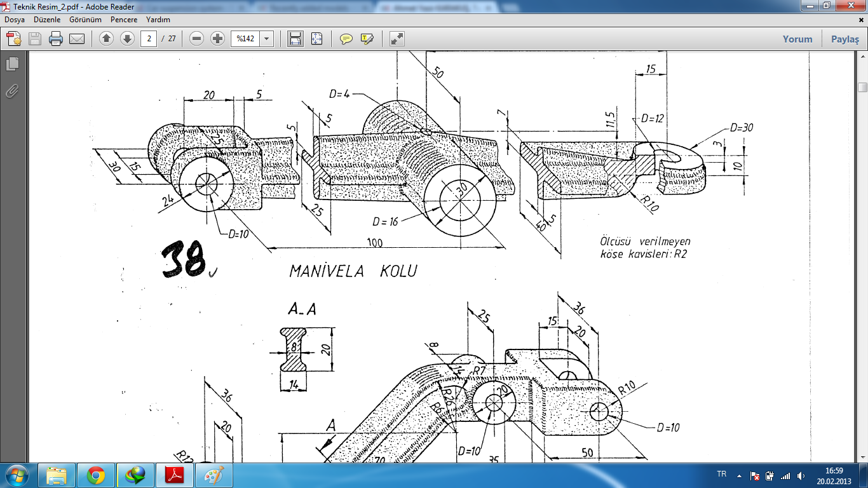Open the Yardım menu

tap(158, 20)
